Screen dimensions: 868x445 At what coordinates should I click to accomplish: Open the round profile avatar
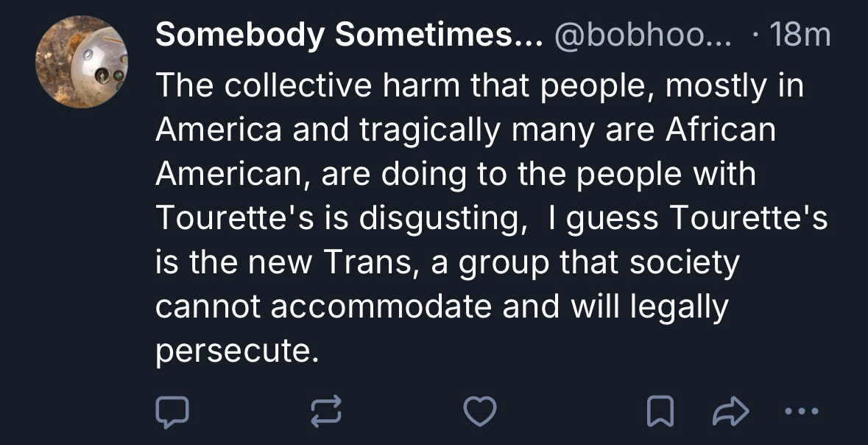[x=82, y=62]
